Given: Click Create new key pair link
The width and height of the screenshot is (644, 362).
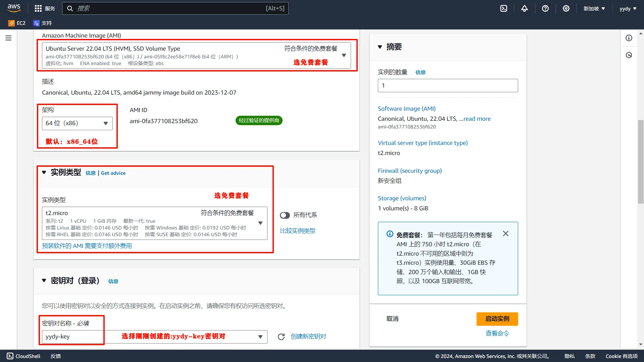Looking at the screenshot, I should 308,337.
